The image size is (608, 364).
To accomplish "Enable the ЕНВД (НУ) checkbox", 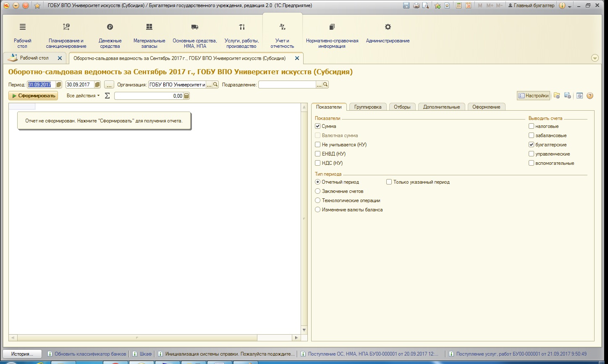I will pos(318,153).
